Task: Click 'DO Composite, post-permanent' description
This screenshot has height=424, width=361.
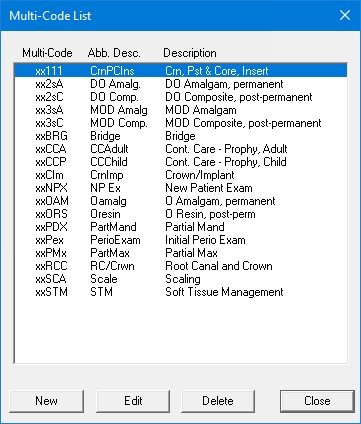Action: 239,97
